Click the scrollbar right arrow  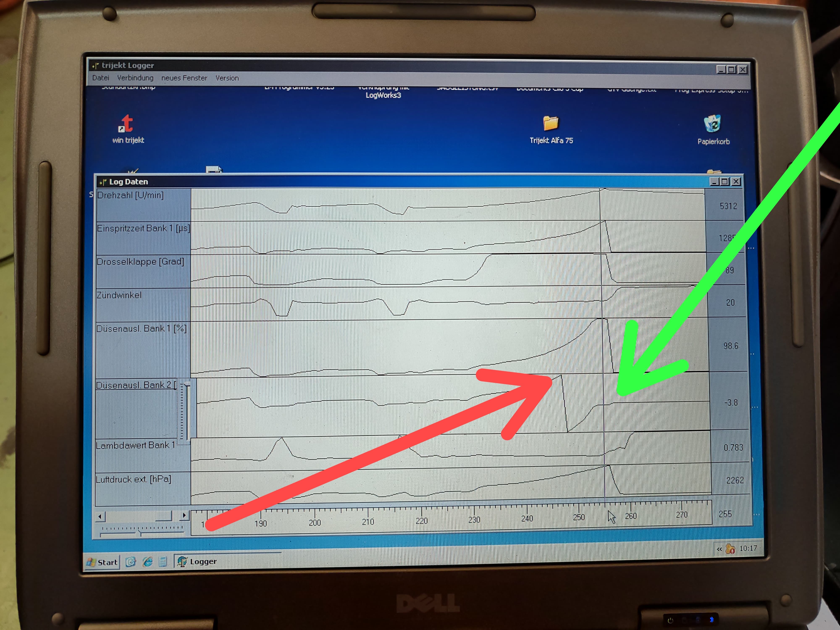click(x=184, y=515)
